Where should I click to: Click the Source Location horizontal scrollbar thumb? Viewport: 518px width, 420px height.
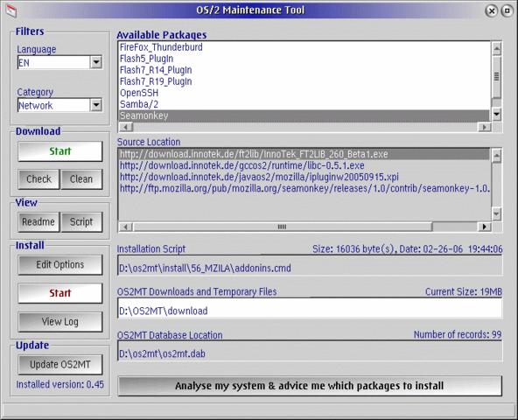[x=283, y=227]
